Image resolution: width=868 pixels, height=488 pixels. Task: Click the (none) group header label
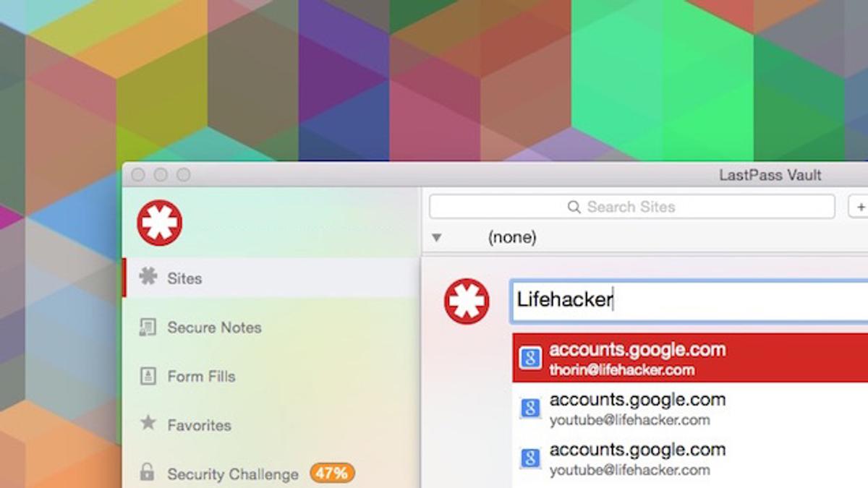point(512,237)
